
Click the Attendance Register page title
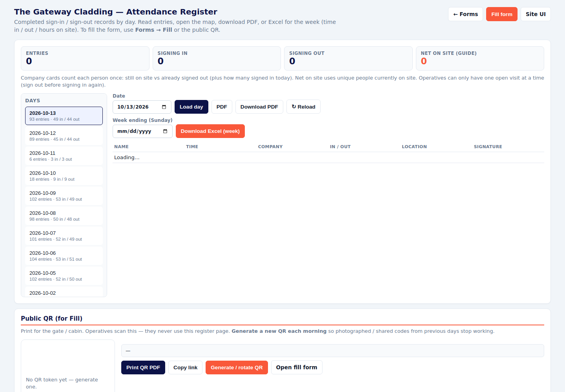pyautogui.click(x=116, y=12)
